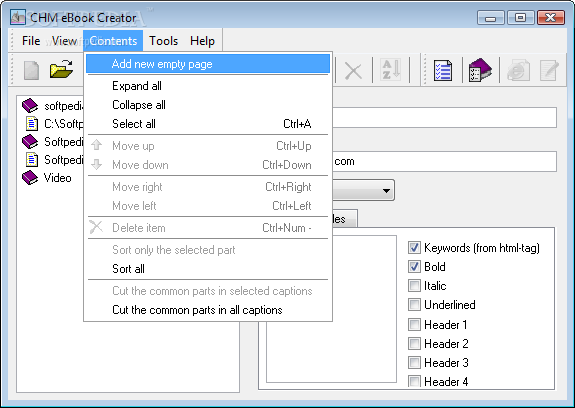The image size is (575, 408).
Task: Select the C:\Softp page tree item
Action: [55, 124]
